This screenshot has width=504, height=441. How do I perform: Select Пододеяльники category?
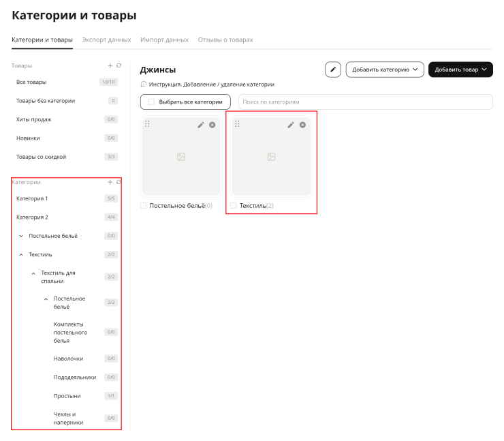click(x=75, y=377)
